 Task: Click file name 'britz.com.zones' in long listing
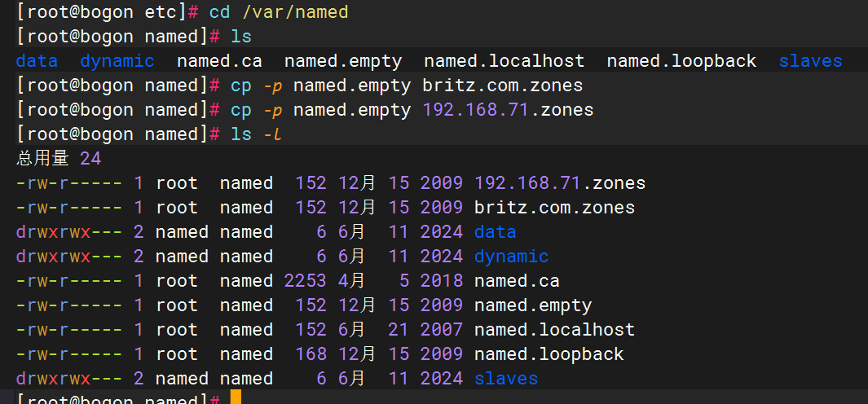pyautogui.click(x=555, y=208)
